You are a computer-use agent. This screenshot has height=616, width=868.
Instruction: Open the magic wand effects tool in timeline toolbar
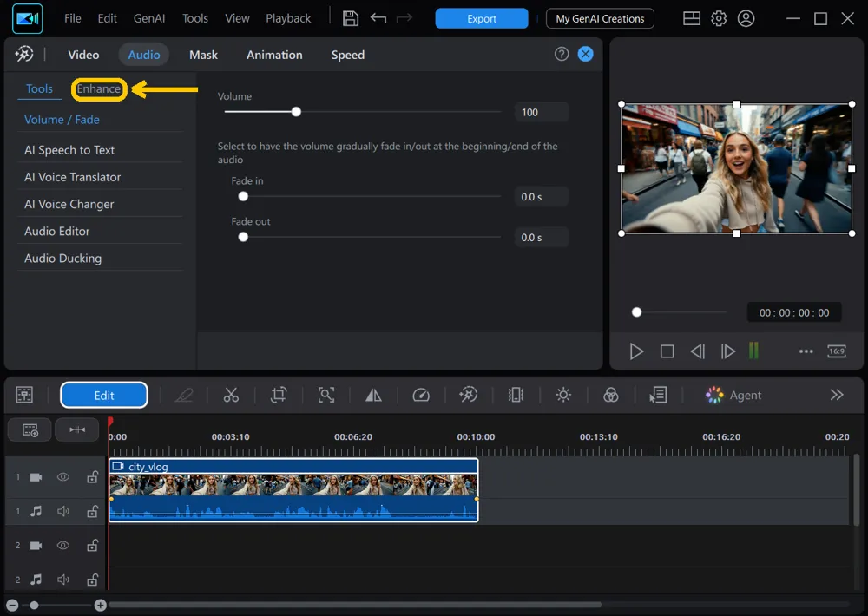point(469,395)
